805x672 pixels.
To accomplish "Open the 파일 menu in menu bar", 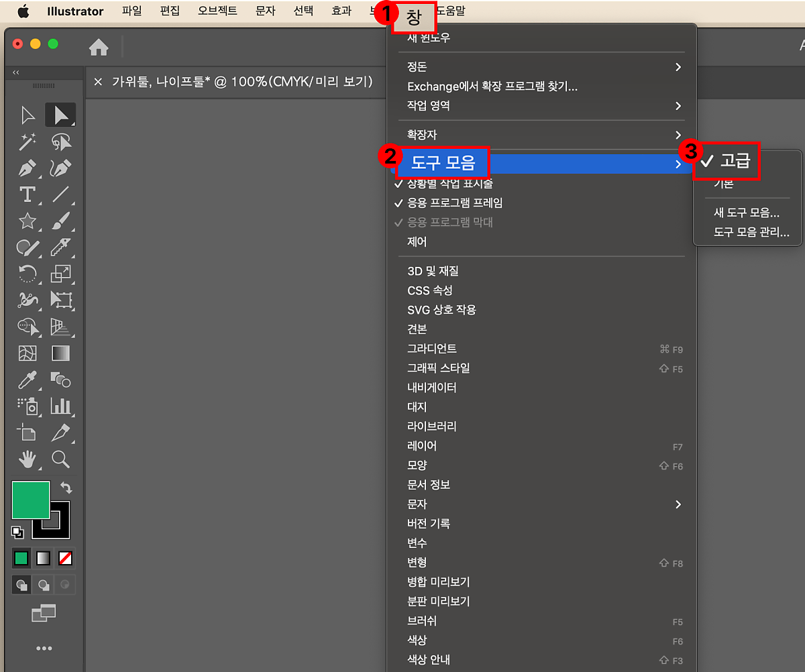I will pos(132,11).
